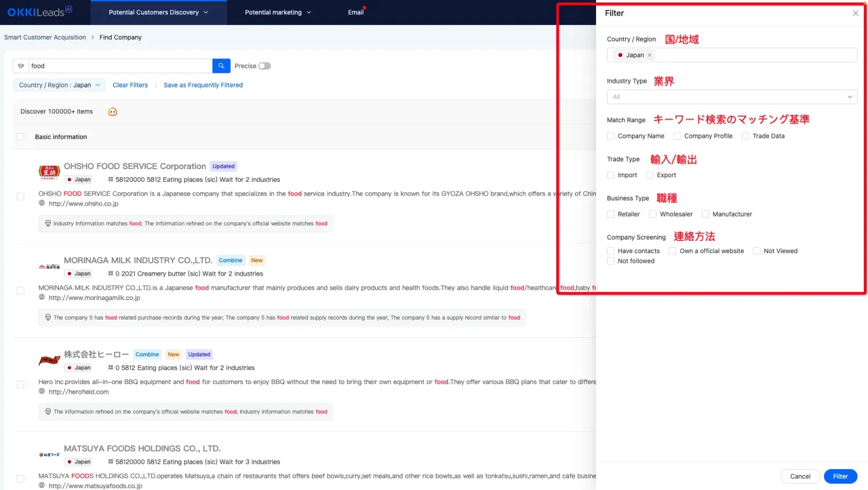
Task: Click the OHSHO FOOD SERVICE company logo
Action: click(49, 172)
